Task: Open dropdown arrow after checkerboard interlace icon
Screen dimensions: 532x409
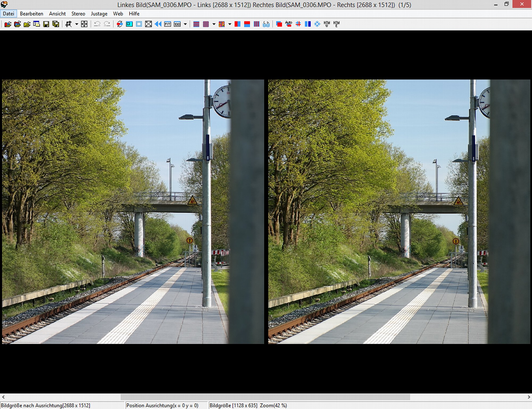Action: click(214, 24)
